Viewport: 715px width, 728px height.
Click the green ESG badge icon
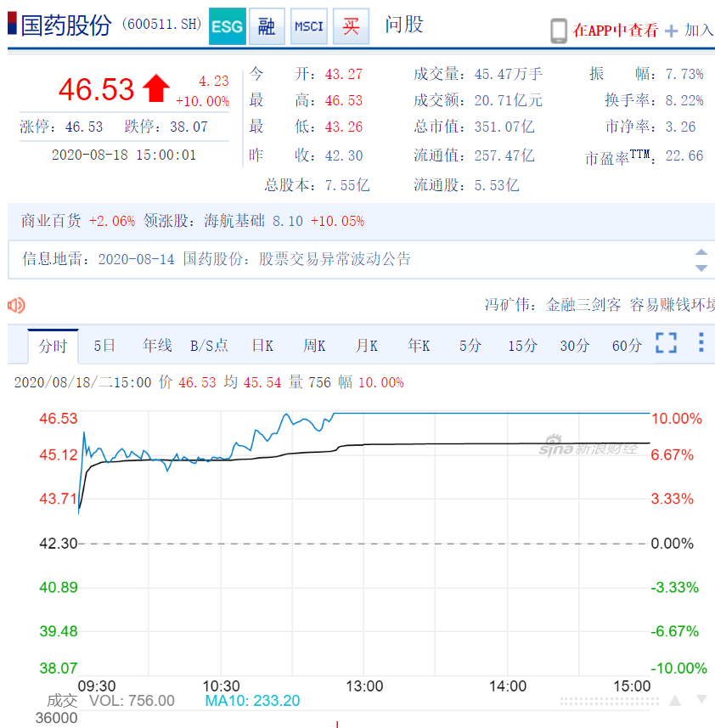[x=228, y=26]
